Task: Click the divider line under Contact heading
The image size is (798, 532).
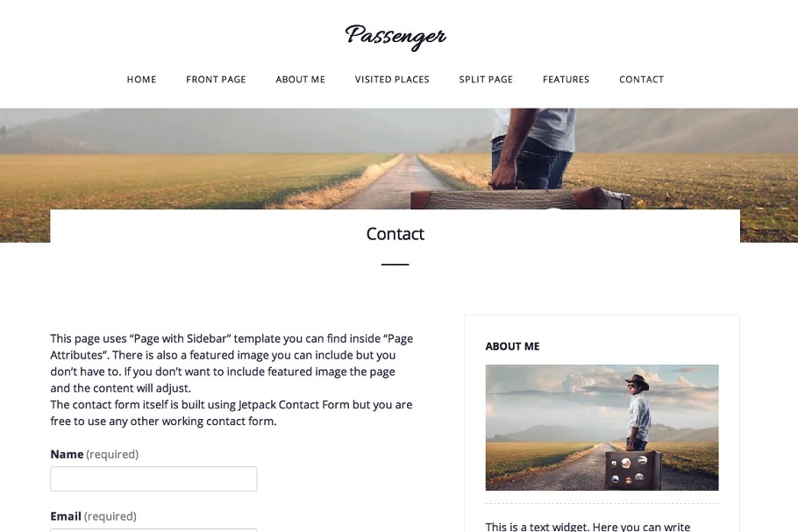Action: pos(395,265)
